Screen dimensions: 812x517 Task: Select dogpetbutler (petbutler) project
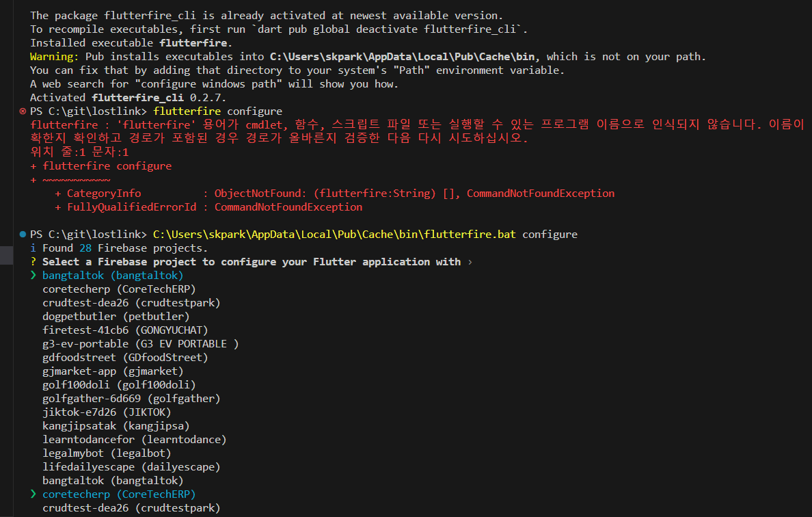[x=116, y=317]
